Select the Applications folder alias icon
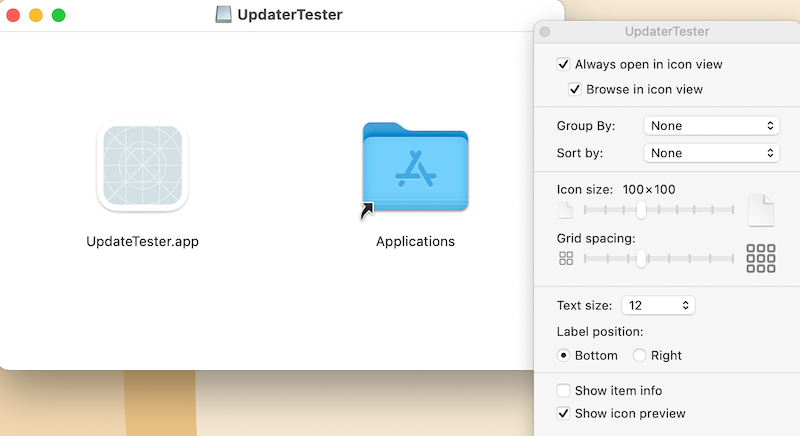The height and width of the screenshot is (436, 800). click(415, 167)
